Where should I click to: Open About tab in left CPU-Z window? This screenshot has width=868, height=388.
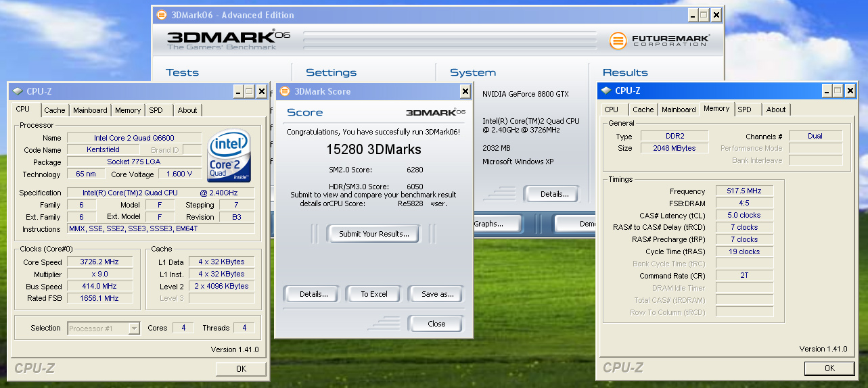coord(187,110)
